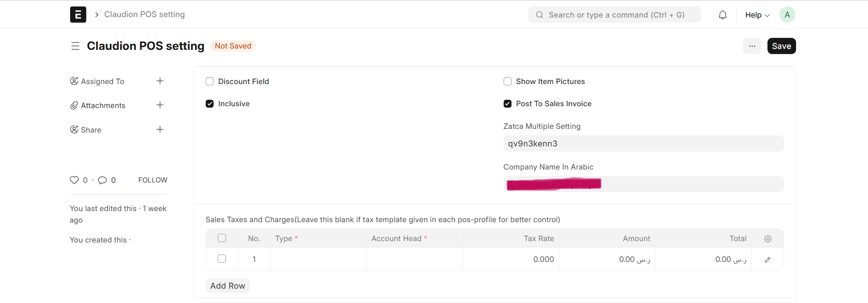Add an assignee with plus icon
This screenshot has width=868, height=303.
coord(160,81)
